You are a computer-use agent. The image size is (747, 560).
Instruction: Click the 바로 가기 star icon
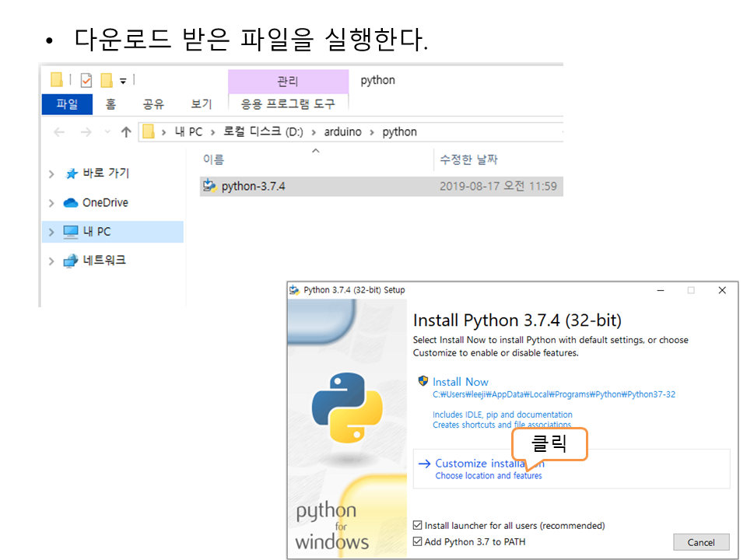pyautogui.click(x=72, y=173)
